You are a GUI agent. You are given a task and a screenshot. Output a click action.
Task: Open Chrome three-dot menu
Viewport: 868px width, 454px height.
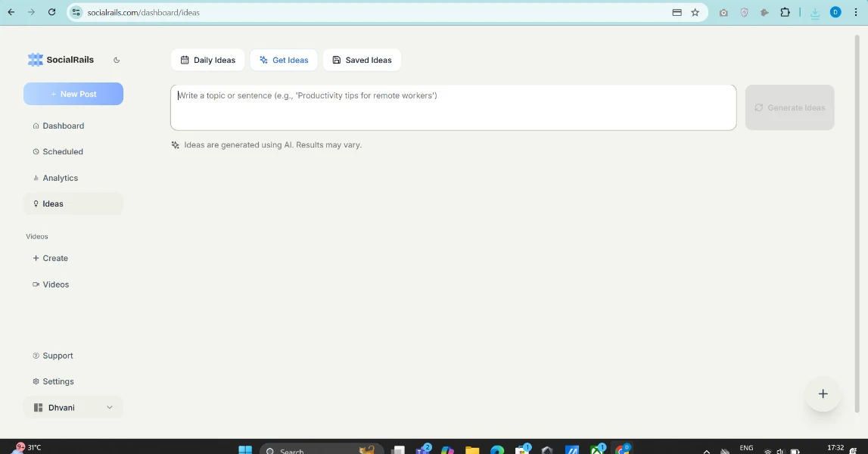tap(856, 12)
